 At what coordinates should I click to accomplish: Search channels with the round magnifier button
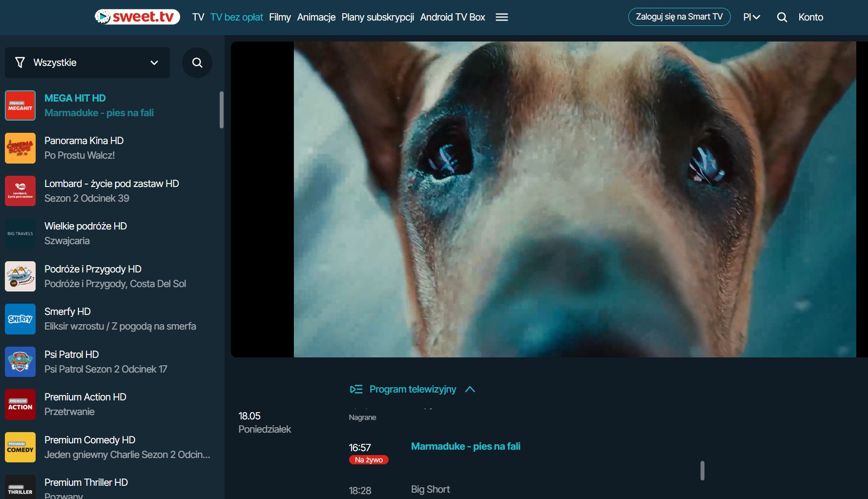[197, 62]
